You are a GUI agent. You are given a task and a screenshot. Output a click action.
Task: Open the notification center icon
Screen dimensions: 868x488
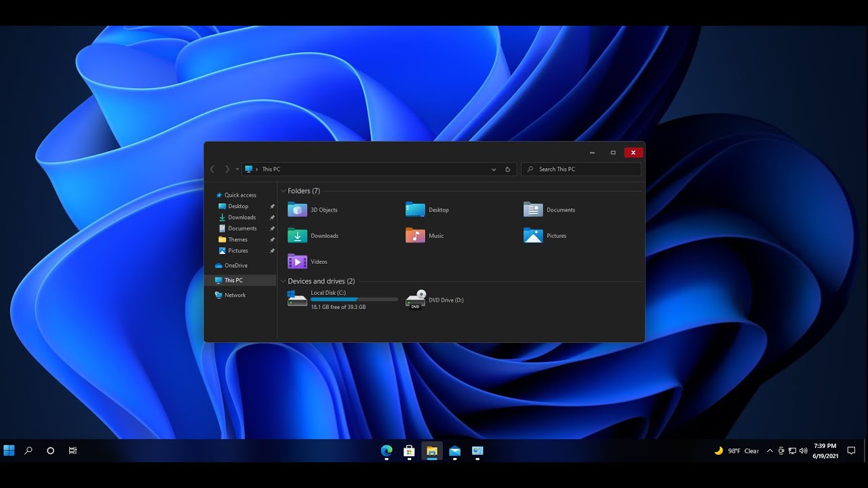852,451
